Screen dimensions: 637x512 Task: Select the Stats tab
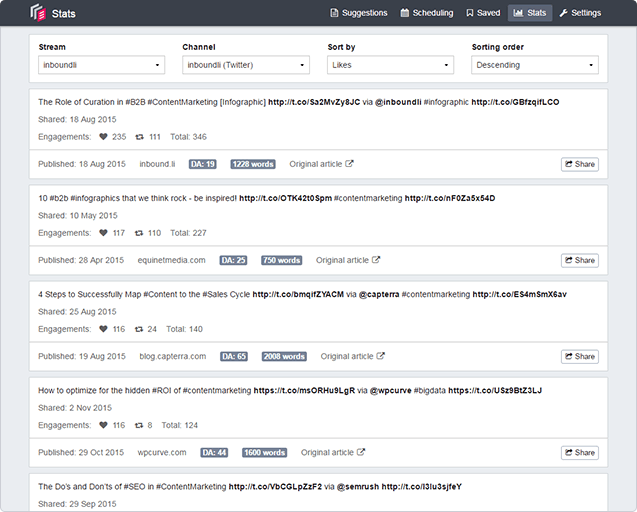530,13
